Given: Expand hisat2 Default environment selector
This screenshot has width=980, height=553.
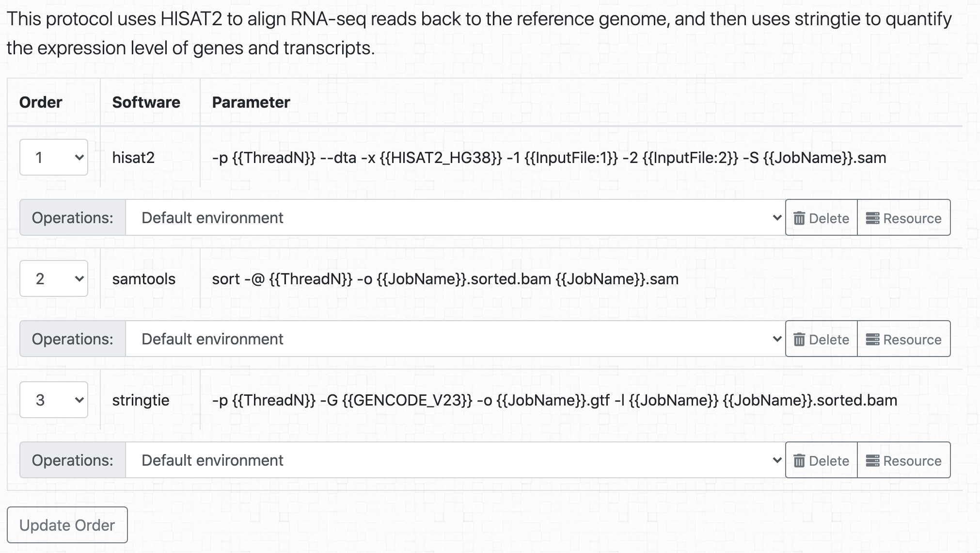Looking at the screenshot, I should [x=456, y=218].
